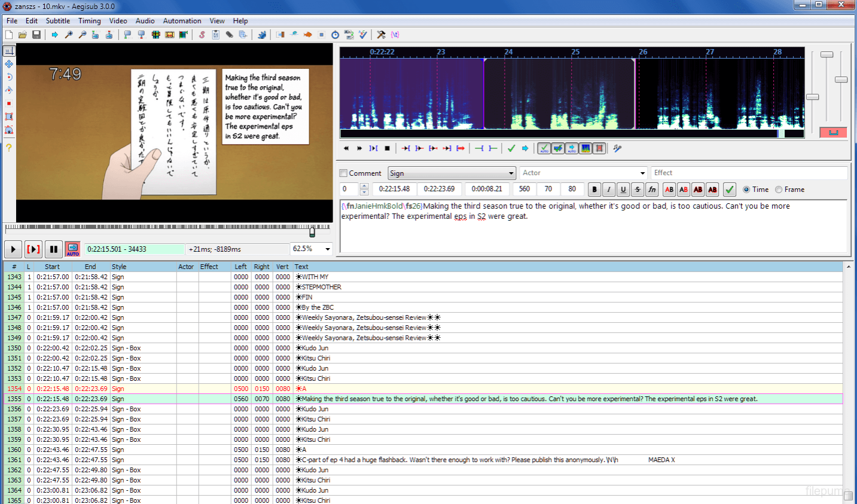Viewport: 857px width, 504px height.
Task: Select the scale subtitles visual tool
Action: [9, 103]
